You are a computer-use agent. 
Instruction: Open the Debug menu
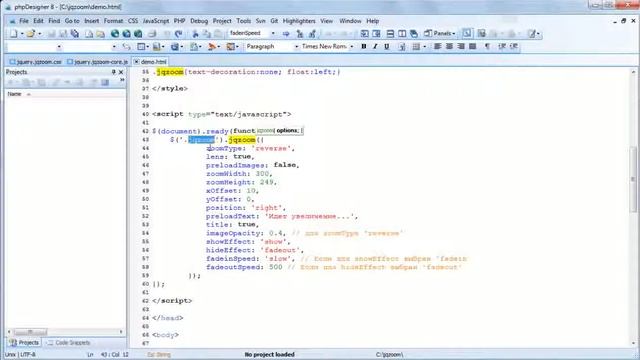tap(199, 21)
